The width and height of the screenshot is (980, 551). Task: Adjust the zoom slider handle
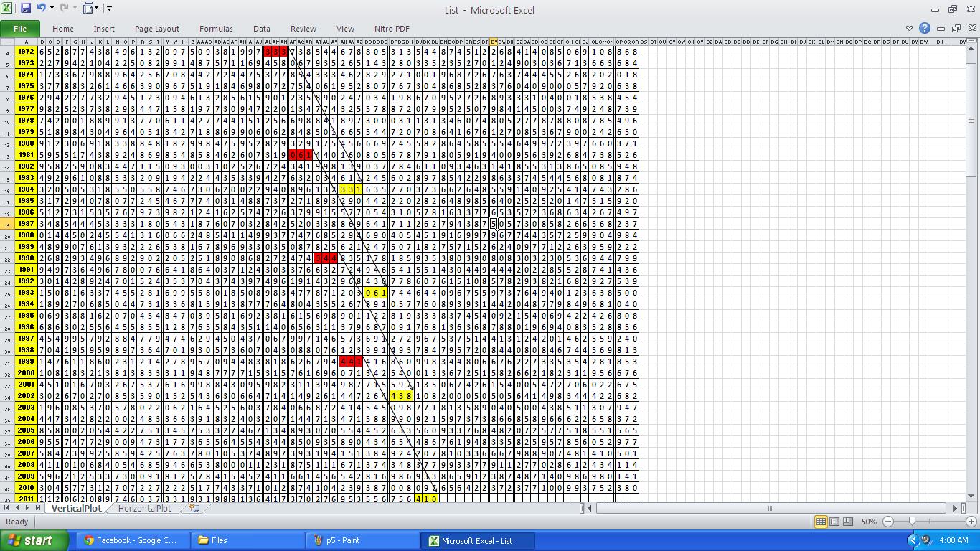coord(913,522)
